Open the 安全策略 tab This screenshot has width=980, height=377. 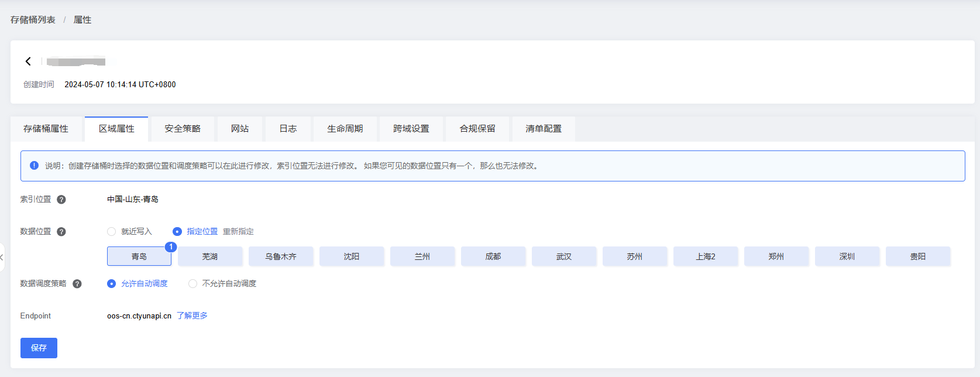(x=183, y=129)
